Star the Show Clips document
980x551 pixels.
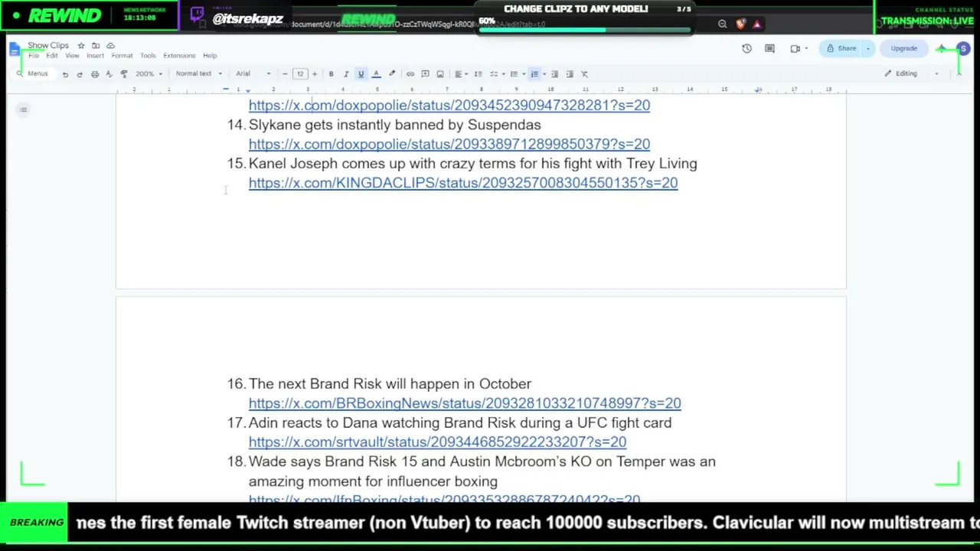pyautogui.click(x=81, y=46)
